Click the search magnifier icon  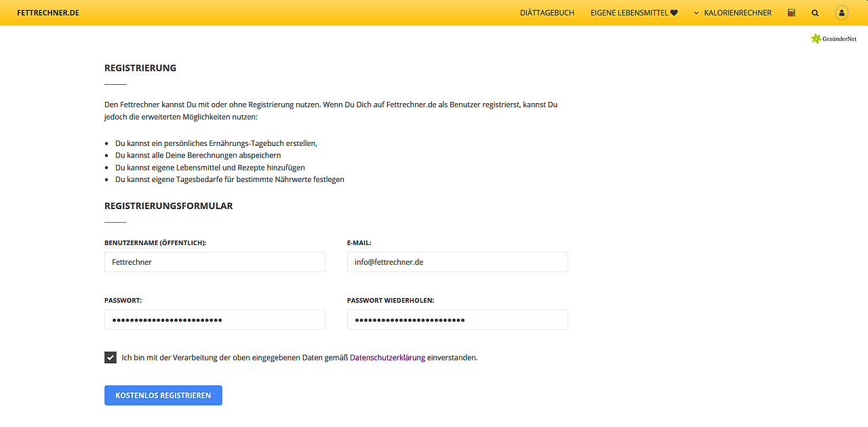815,12
